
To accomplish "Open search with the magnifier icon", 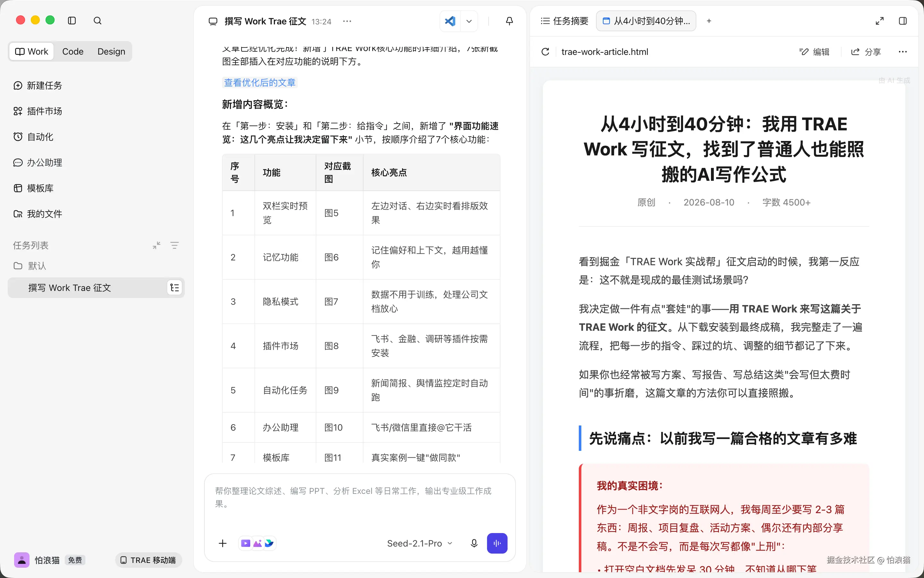I will 97,21.
